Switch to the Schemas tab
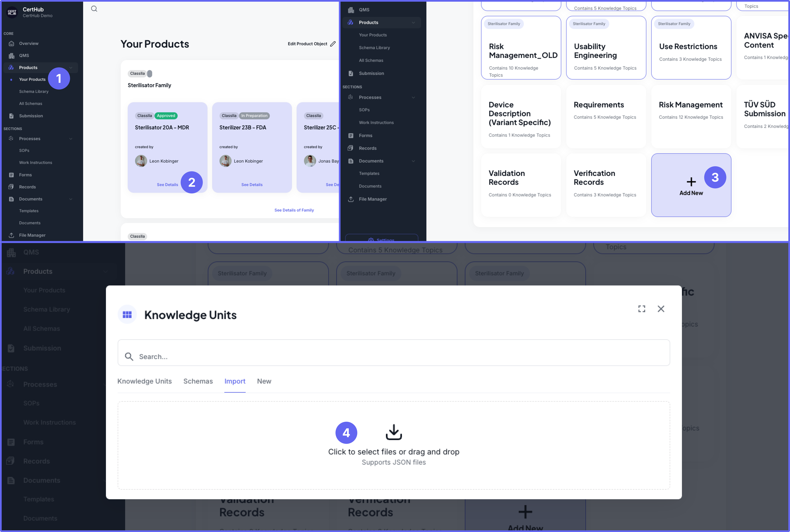This screenshot has width=790, height=532. (x=198, y=381)
